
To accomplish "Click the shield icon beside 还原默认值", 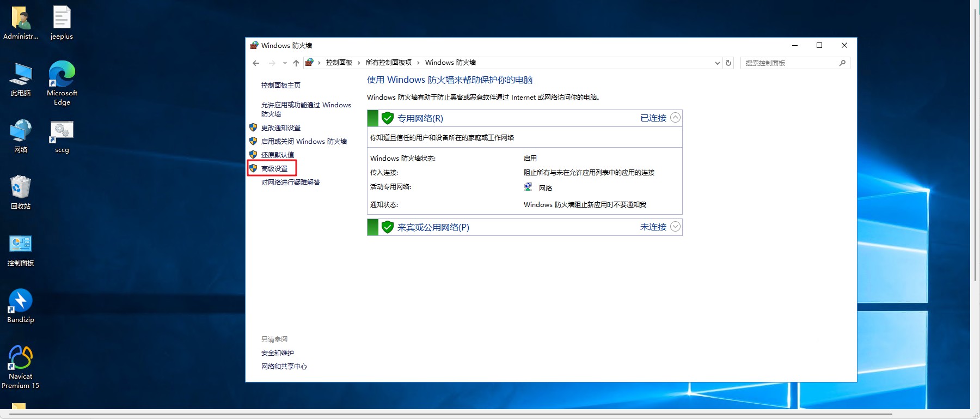I will point(253,155).
